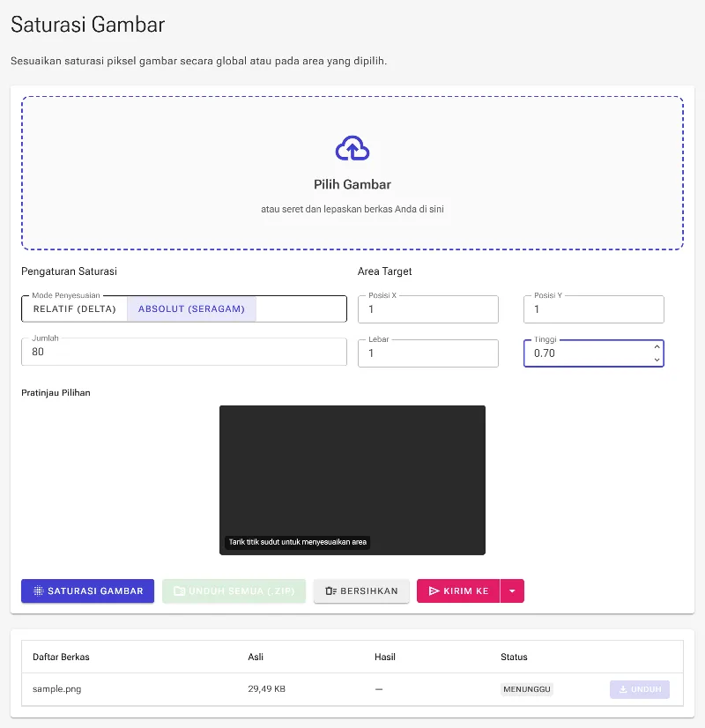
Task: Click the Pilih Gambar upload label
Action: pos(352,184)
